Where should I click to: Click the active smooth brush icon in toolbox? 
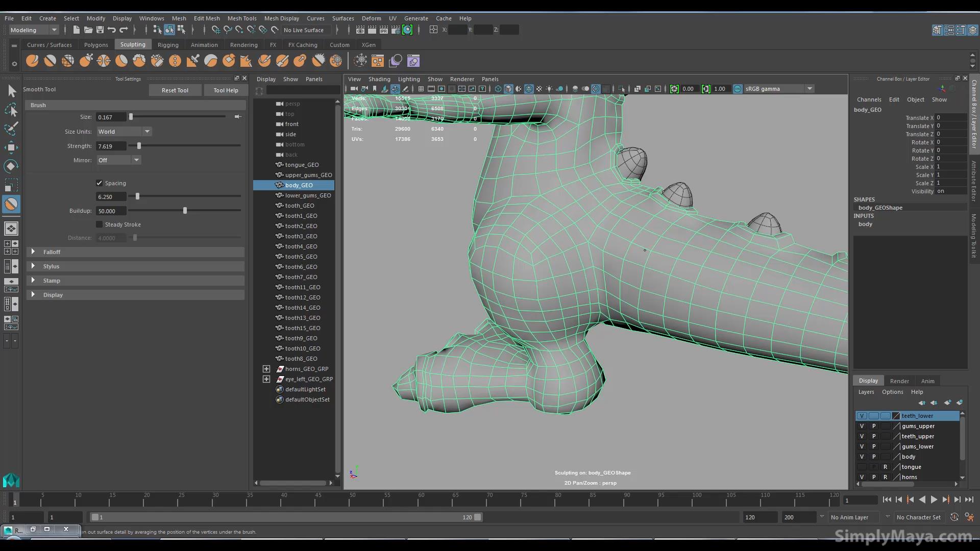point(12,204)
